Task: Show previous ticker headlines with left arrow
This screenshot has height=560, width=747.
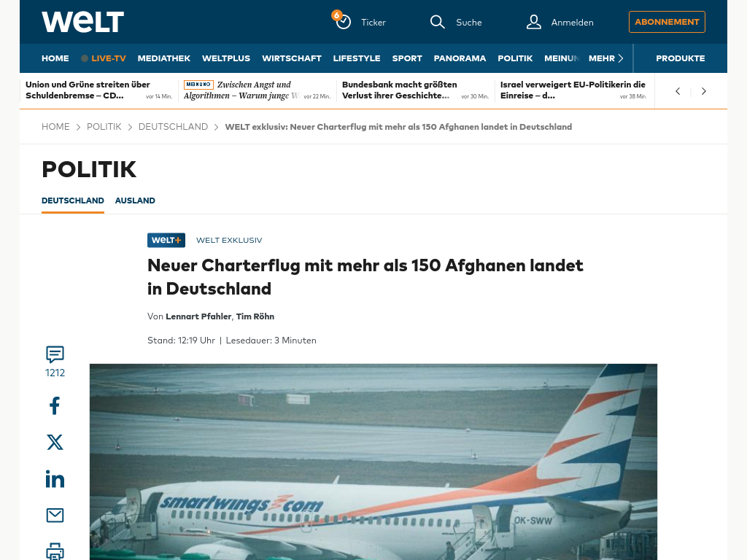Action: pos(678,91)
